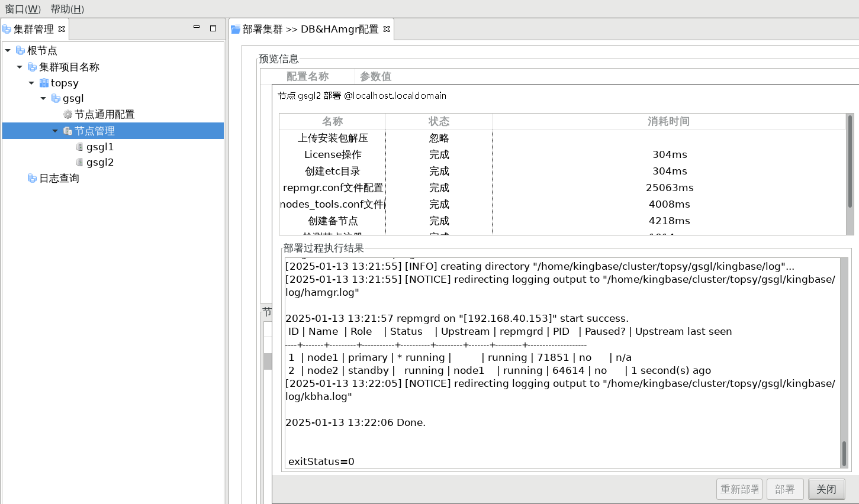Select the 创建备节点 row

[562, 221]
